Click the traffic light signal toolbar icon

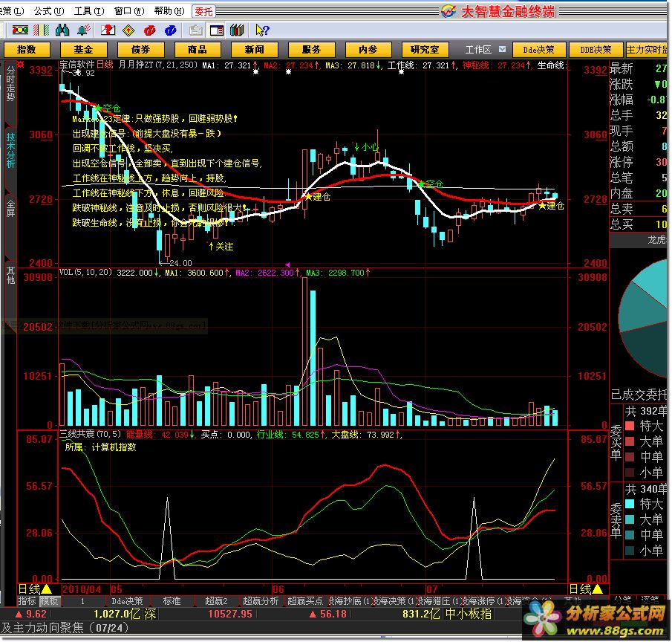(x=20, y=30)
